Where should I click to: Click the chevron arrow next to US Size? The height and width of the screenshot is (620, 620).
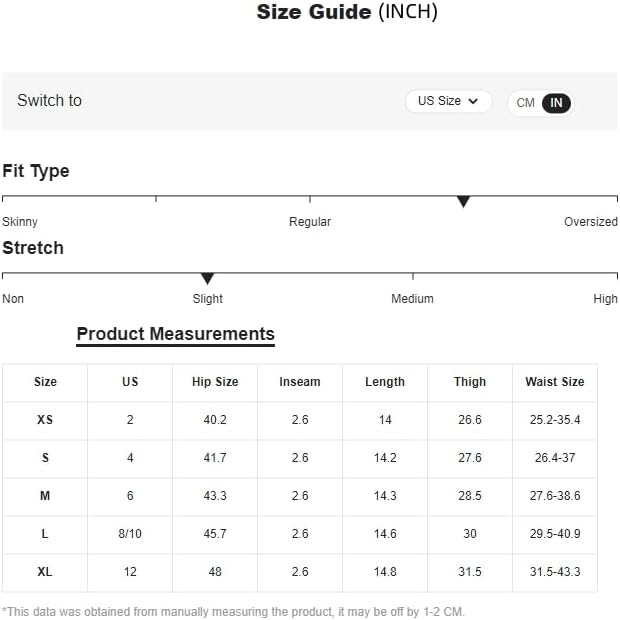pos(473,101)
